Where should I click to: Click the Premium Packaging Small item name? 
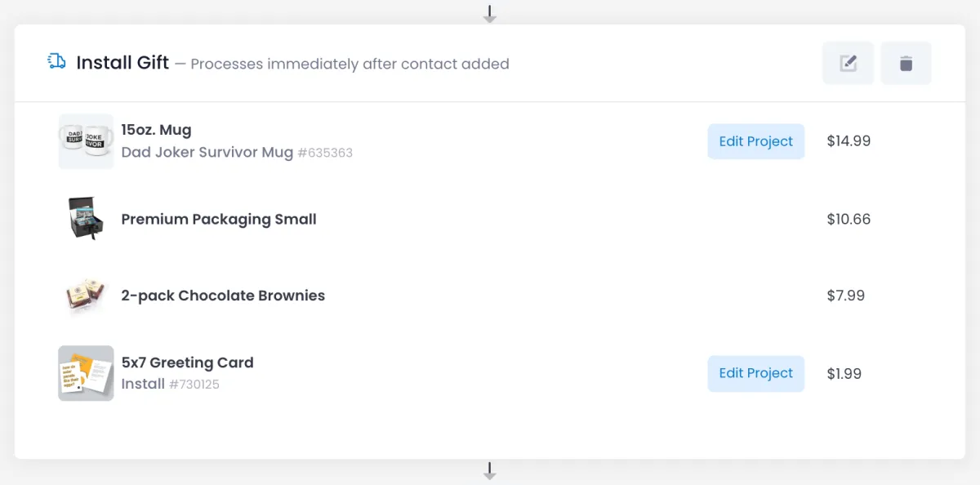(x=219, y=219)
